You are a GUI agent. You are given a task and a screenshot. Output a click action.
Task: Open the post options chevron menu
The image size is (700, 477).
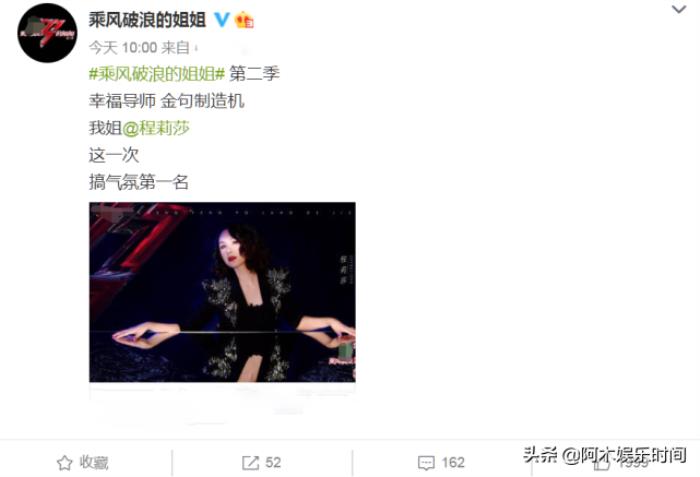pyautogui.click(x=679, y=9)
